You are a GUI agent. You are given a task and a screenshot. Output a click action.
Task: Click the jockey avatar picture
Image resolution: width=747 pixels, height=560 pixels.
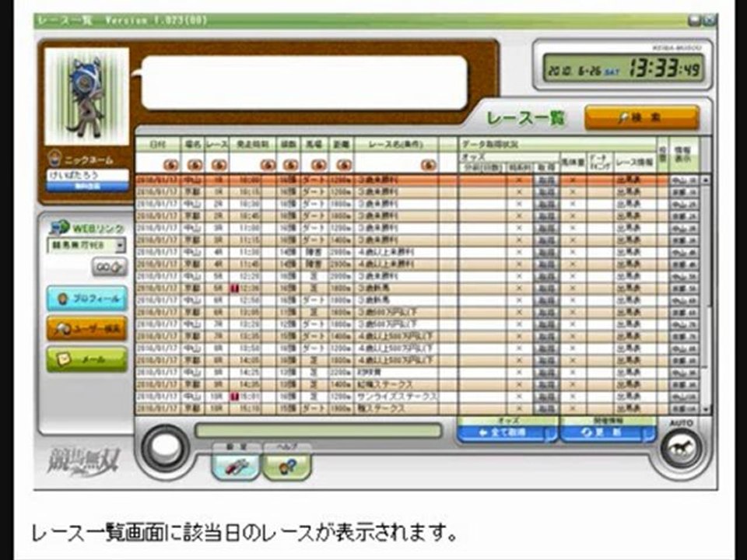pyautogui.click(x=86, y=96)
